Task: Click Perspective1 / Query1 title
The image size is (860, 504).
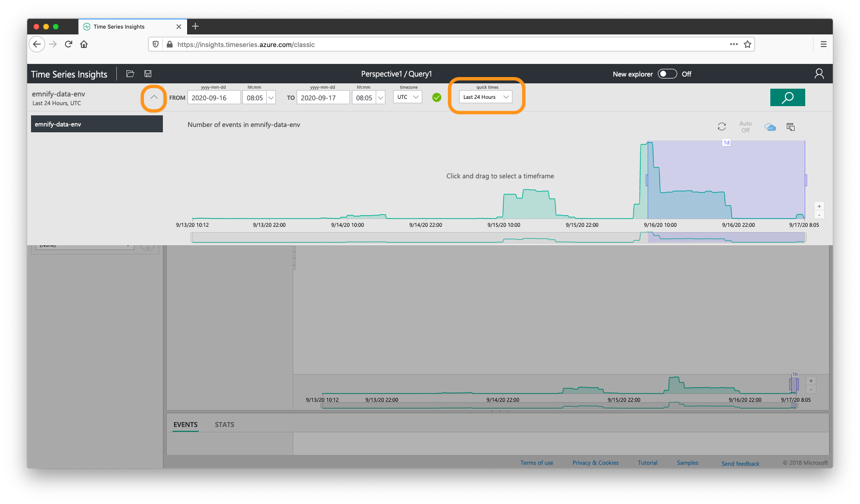Action: [x=396, y=74]
